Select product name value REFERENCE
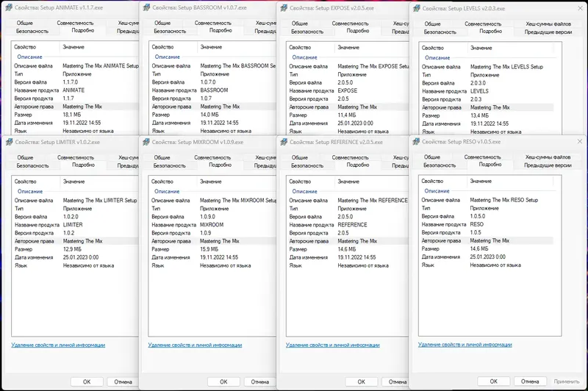The height and width of the screenshot is (391, 588). pos(352,225)
